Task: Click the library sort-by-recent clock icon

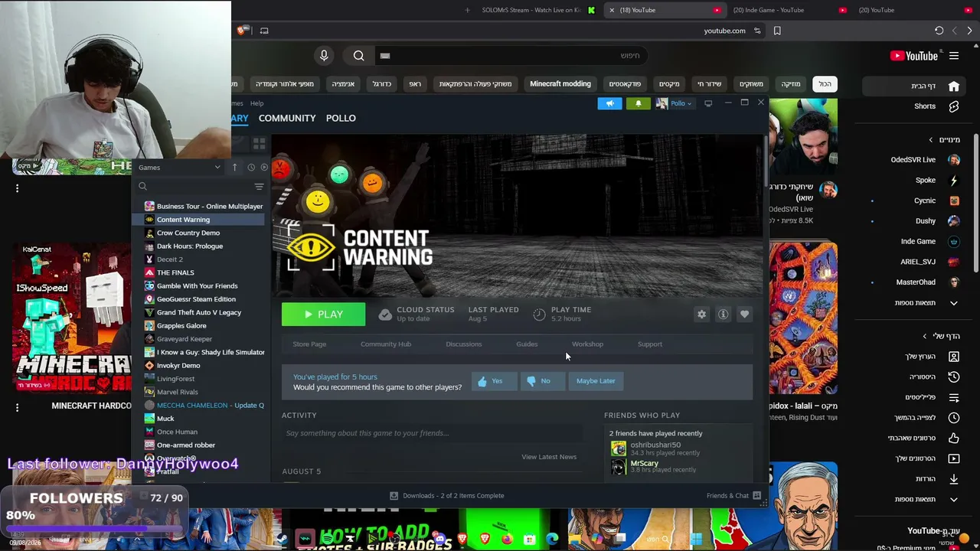Action: pyautogui.click(x=250, y=168)
